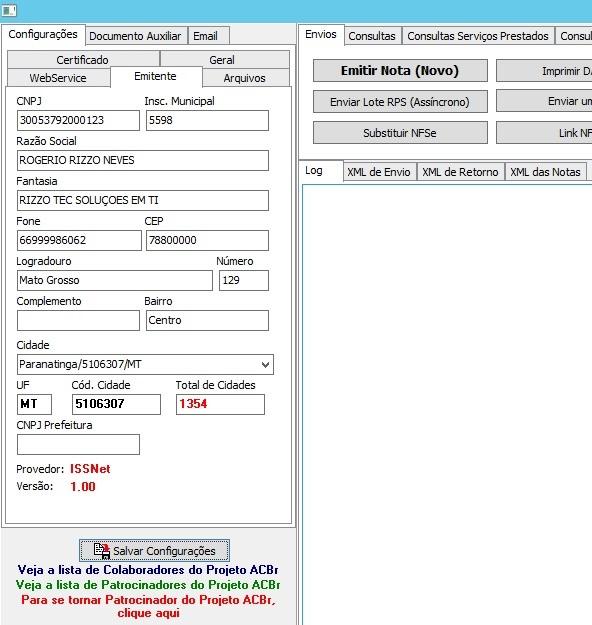This screenshot has width=592, height=625.
Task: Open the Email tab
Action: pyautogui.click(x=208, y=36)
